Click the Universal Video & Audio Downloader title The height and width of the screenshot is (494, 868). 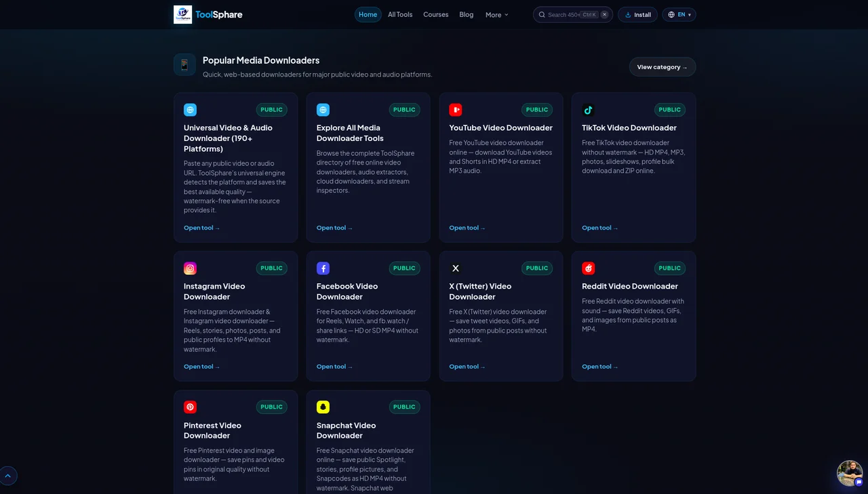pos(228,138)
